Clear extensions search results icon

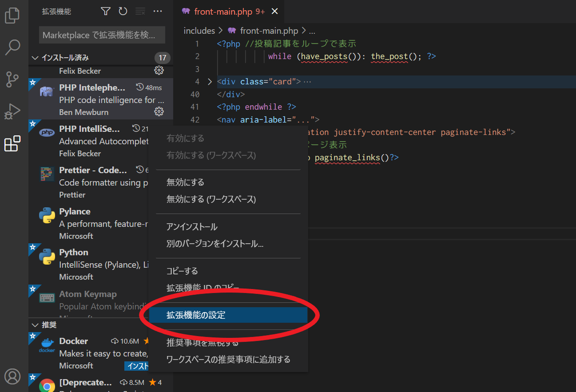tap(140, 12)
